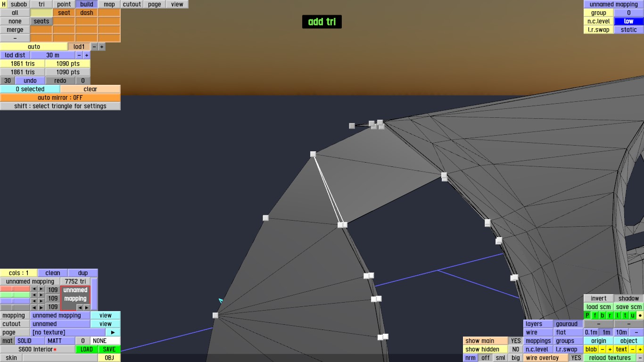Select the P perspective view button
This screenshot has height=362, width=644.
[587, 315]
